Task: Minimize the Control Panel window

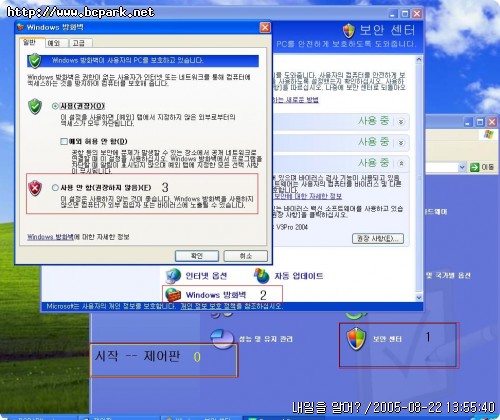Action: [468, 122]
